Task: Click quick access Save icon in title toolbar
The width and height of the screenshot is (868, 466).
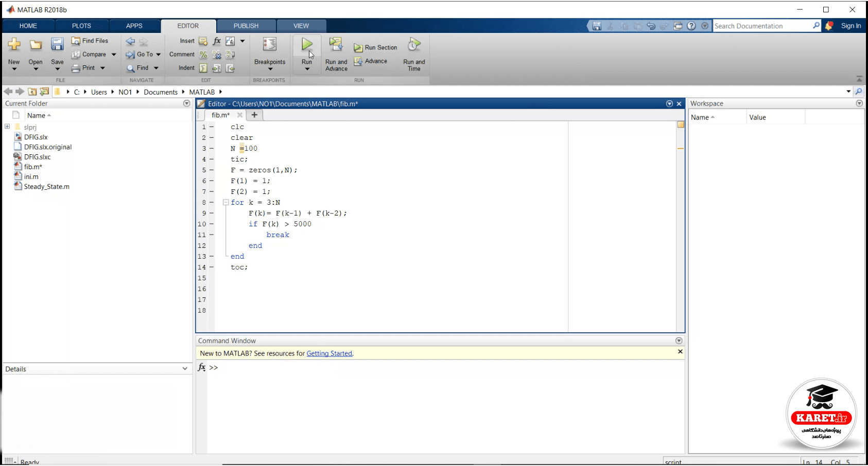Action: click(597, 26)
